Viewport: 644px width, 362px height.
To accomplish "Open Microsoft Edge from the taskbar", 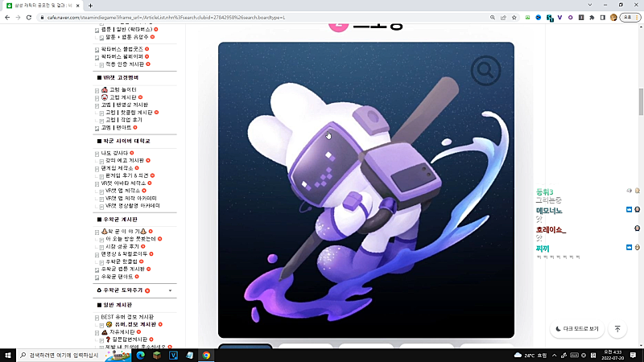I will point(140,356).
